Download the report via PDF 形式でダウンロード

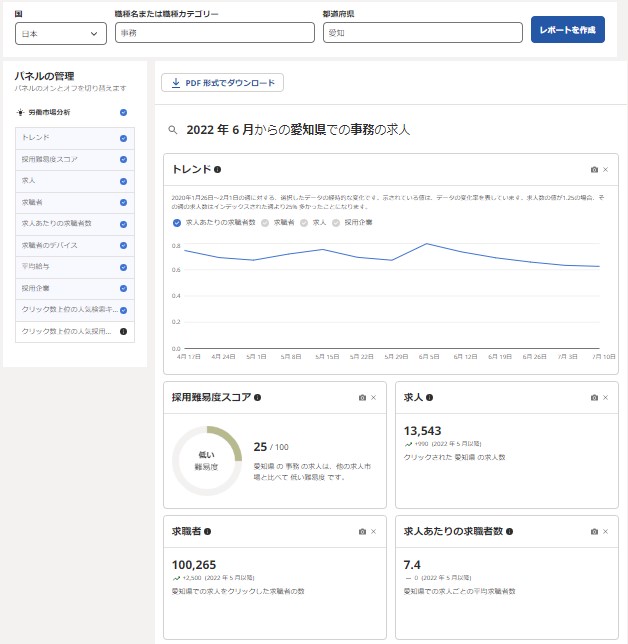tap(222, 83)
